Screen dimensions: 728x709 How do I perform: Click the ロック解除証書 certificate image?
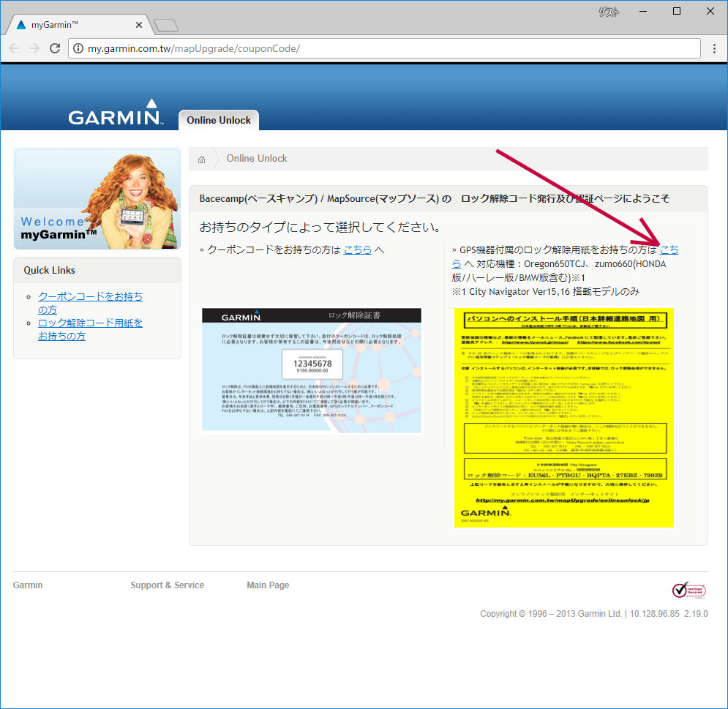pyautogui.click(x=312, y=370)
